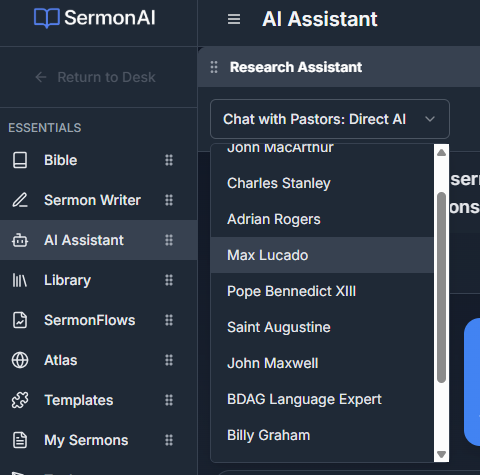Click the drag handle on Library row
Image resolution: width=480 pixels, height=475 pixels.
tap(169, 280)
